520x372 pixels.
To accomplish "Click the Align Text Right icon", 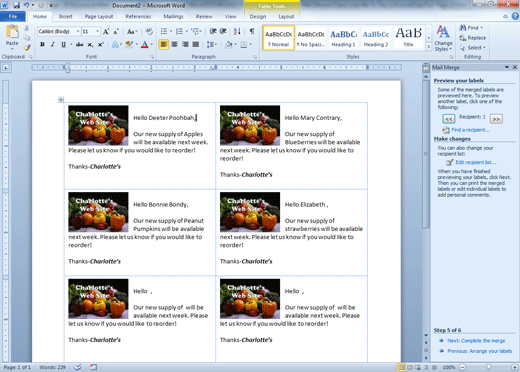I will coord(185,44).
